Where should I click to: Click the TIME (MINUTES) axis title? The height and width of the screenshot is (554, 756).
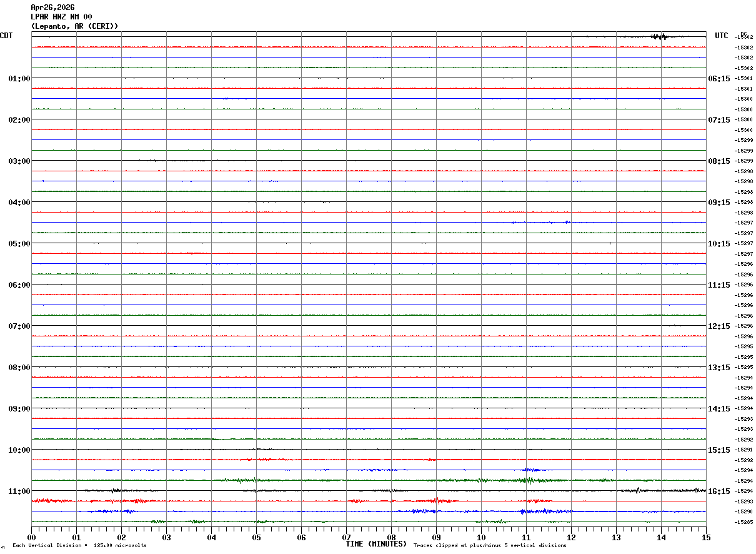pos(376,544)
